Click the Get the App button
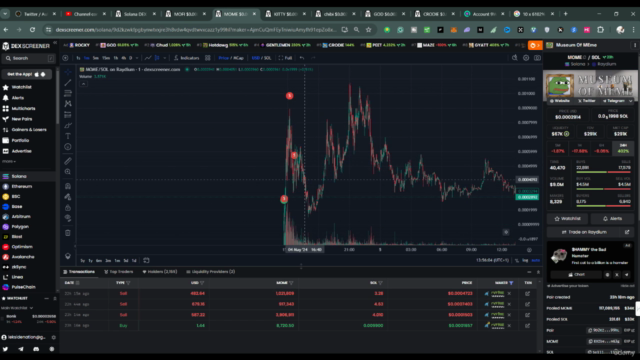Image resolution: width=640 pixels, height=360 pixels. [x=27, y=74]
